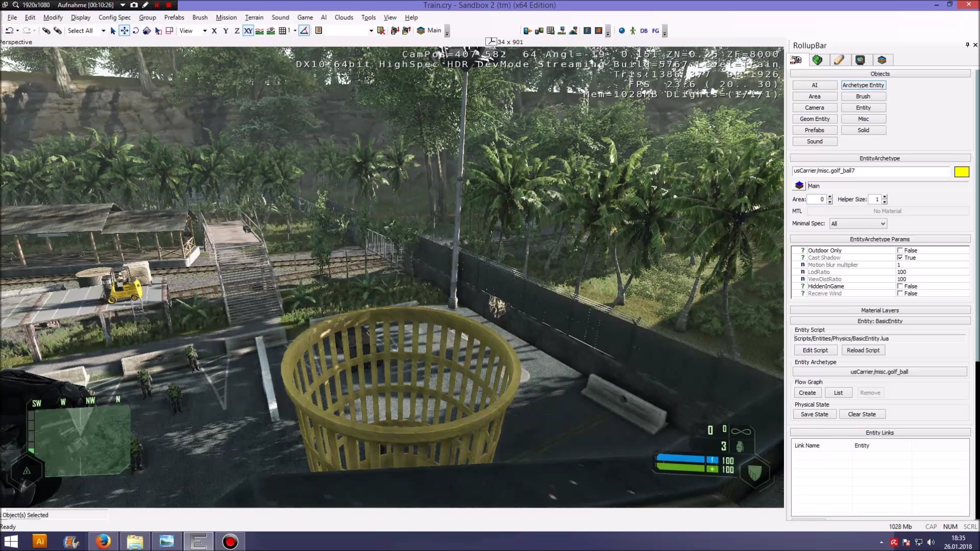Open the Flow Graph via FG icon

click(655, 31)
